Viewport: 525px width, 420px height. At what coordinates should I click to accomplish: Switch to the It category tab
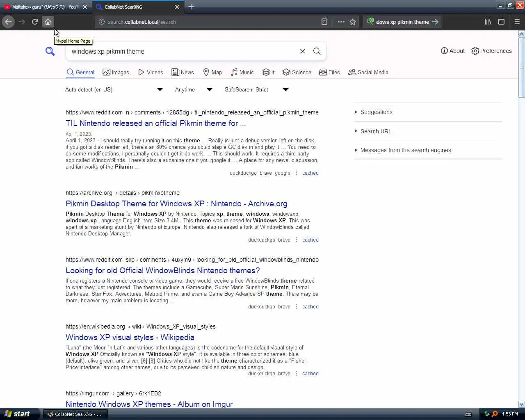(268, 72)
